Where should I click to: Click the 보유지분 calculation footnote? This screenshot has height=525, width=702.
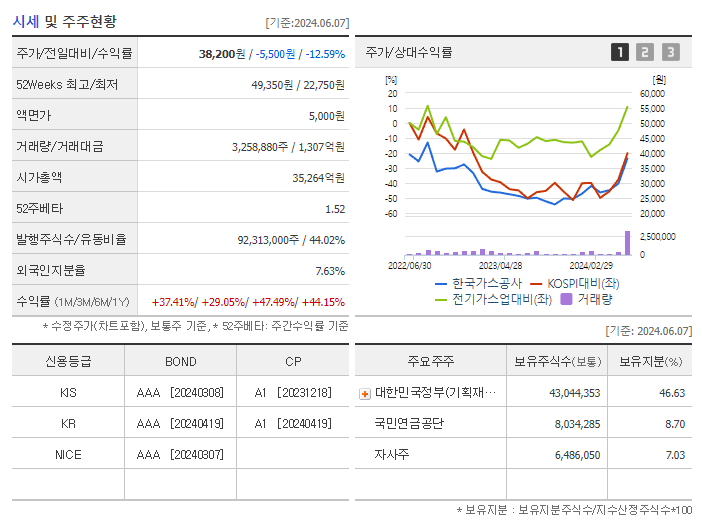point(574,510)
